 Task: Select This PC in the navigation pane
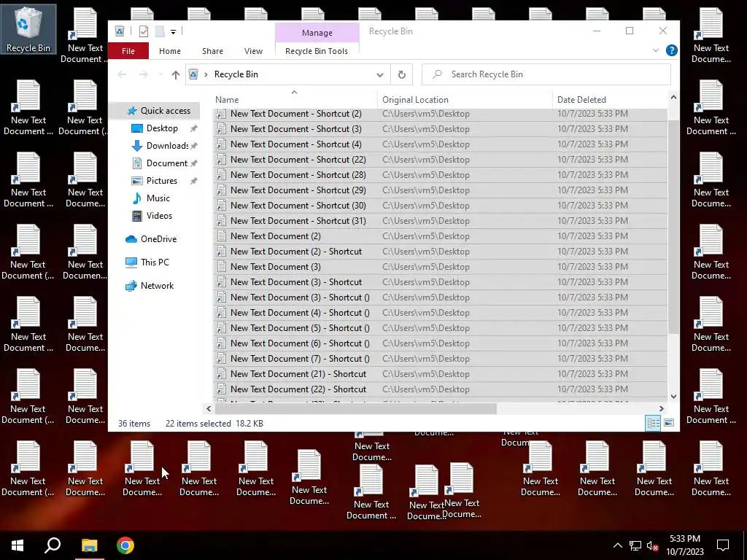pos(155,262)
